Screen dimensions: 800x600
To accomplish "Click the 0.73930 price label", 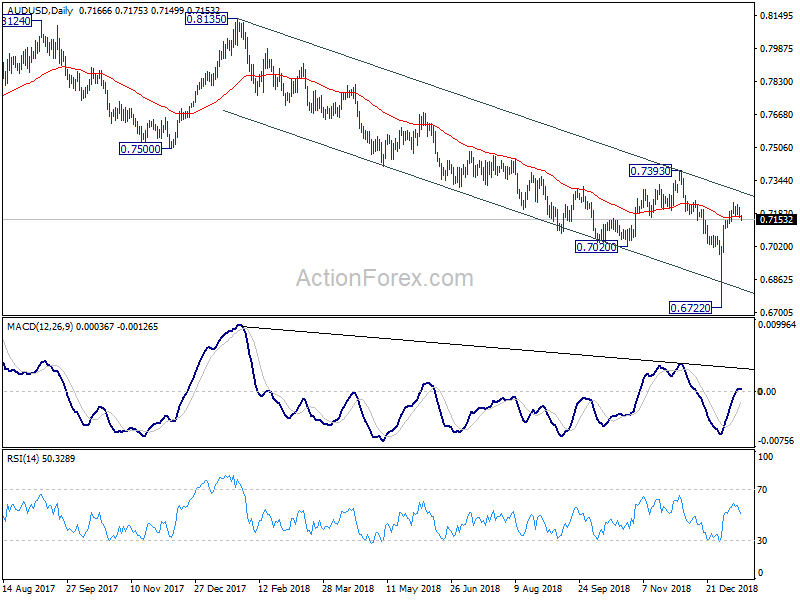I will pyautogui.click(x=650, y=171).
